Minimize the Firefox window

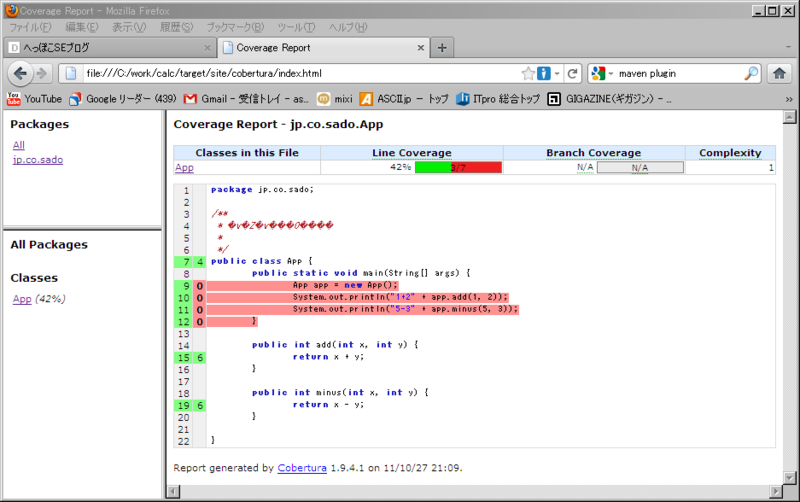pos(759,10)
